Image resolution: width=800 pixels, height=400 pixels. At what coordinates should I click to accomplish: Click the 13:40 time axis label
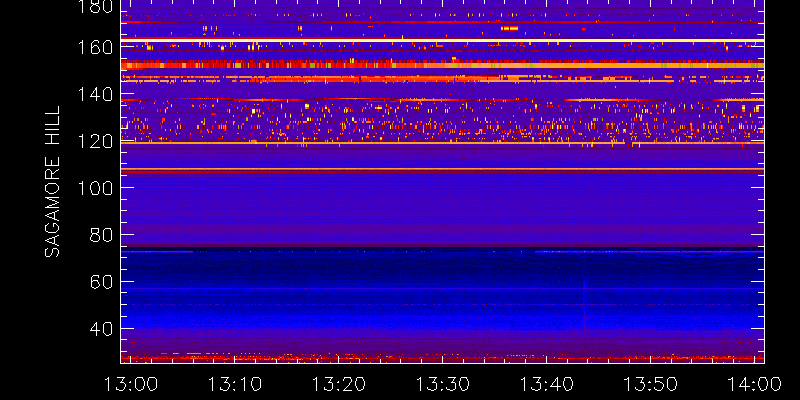[x=546, y=384]
